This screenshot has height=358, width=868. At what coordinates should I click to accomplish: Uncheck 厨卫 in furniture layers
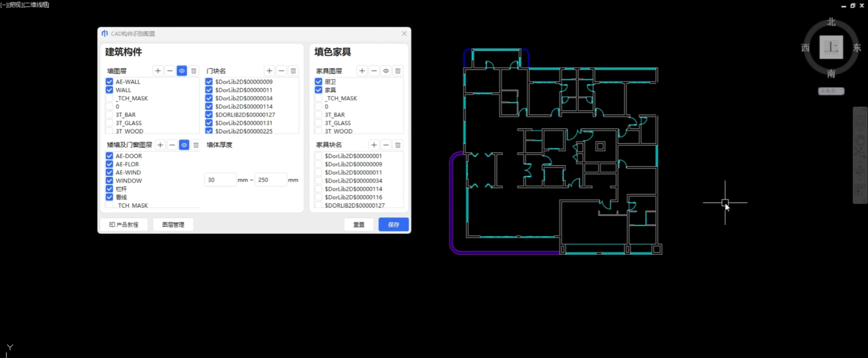pyautogui.click(x=319, y=82)
